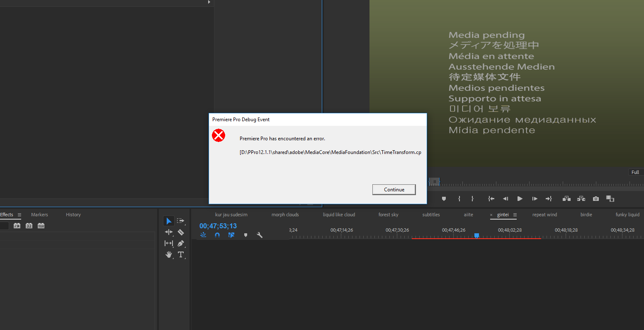Add Marker in Program Monitor
The image size is (644, 330).
(444, 199)
